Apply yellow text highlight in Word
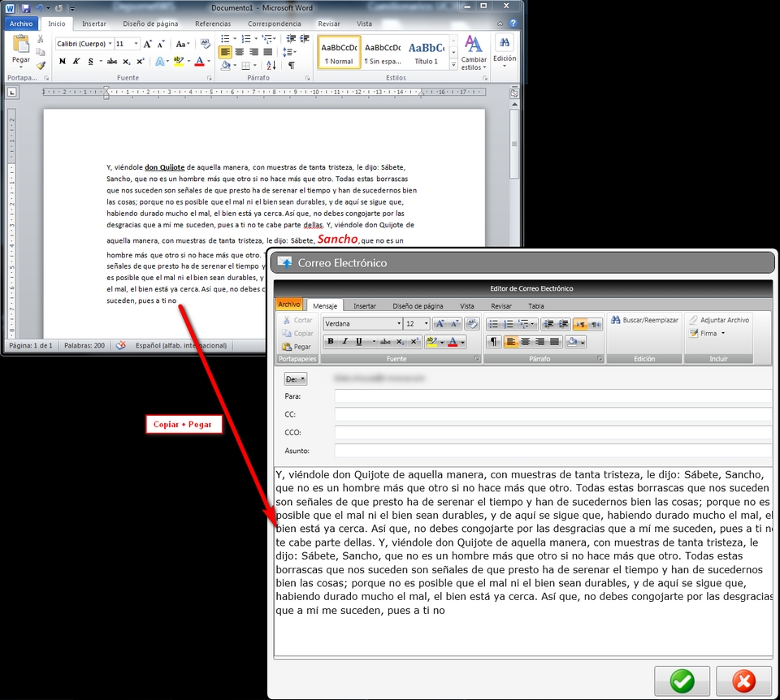 [179, 61]
